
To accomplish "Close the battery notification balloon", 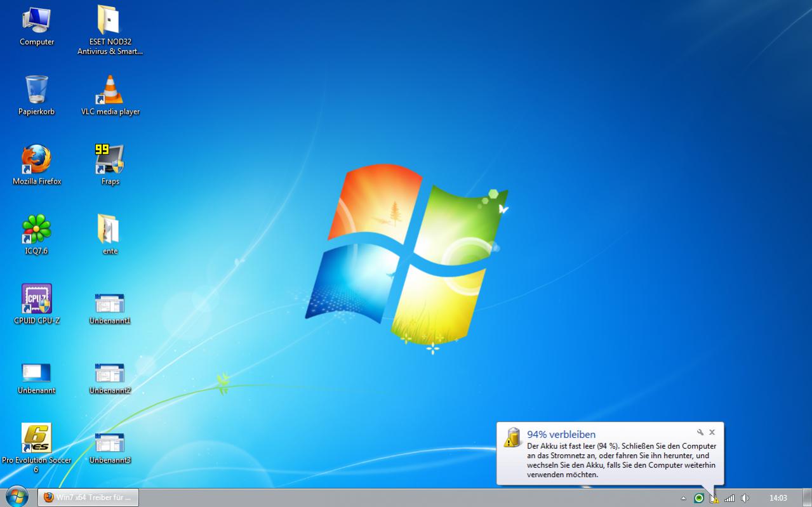I will tap(712, 432).
